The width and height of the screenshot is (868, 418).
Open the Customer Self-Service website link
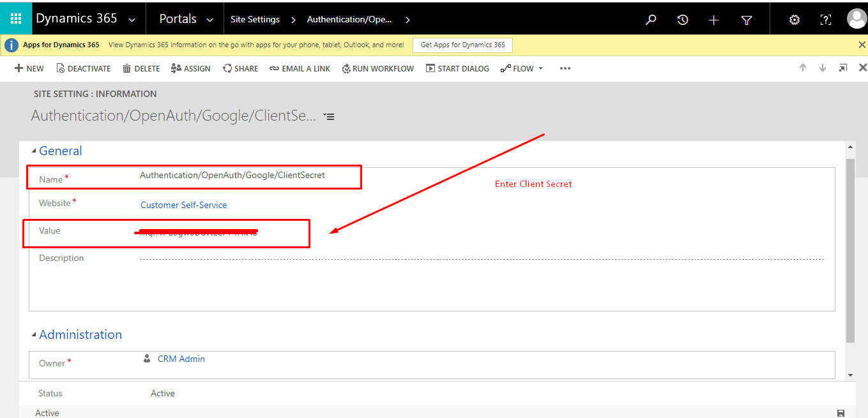click(x=183, y=205)
